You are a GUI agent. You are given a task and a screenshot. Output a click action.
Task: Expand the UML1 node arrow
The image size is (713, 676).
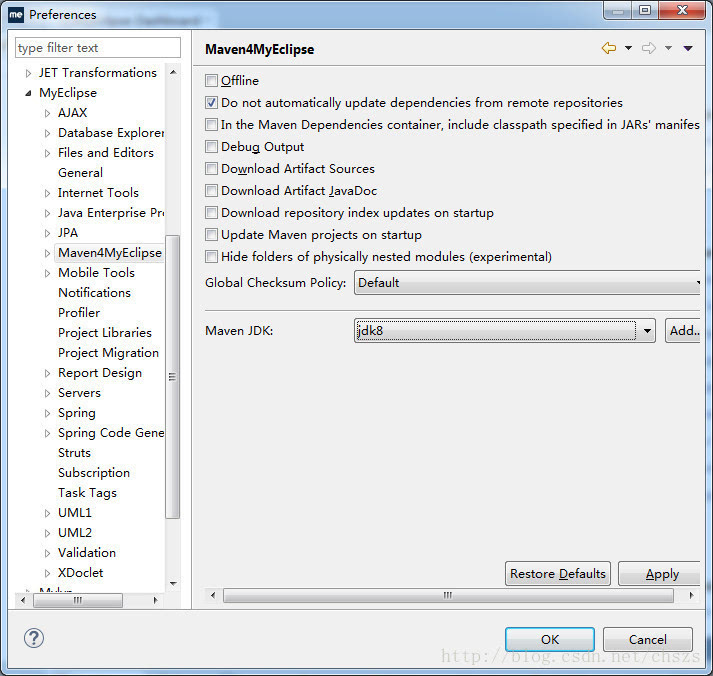click(x=47, y=513)
